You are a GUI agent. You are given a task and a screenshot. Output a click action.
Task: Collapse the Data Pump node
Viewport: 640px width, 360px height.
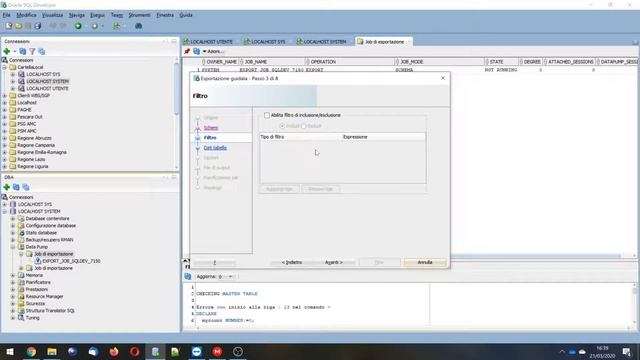point(13,247)
